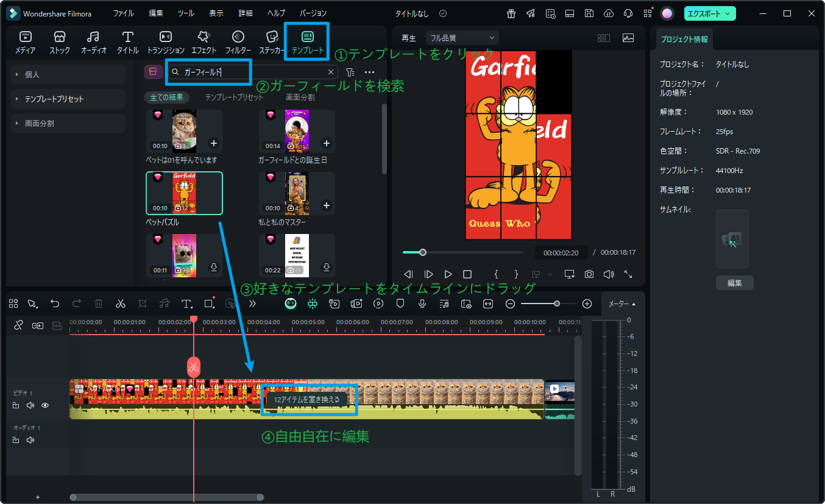Image resolution: width=825 pixels, height=504 pixels.
Task: Expand the 個人 sidebar category
Action: pyautogui.click(x=68, y=74)
